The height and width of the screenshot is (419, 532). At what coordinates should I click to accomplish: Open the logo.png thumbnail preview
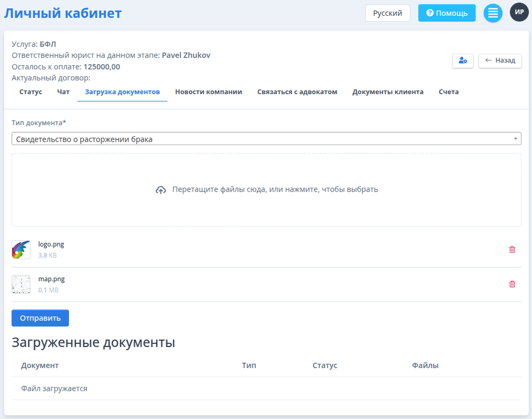(21, 250)
